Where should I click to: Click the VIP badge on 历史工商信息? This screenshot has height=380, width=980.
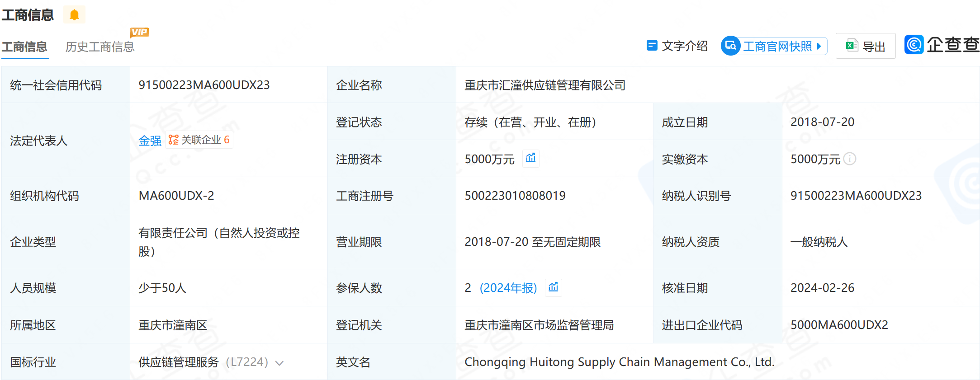pos(139,32)
